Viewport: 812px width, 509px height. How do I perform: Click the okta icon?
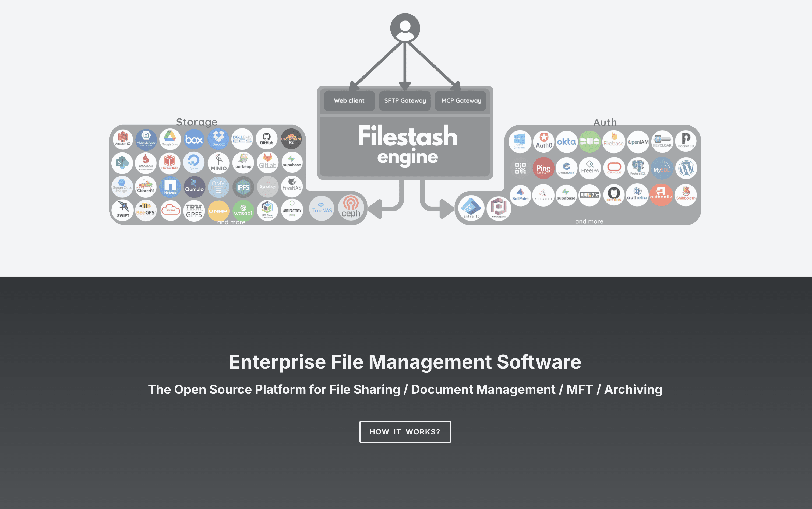(x=567, y=142)
